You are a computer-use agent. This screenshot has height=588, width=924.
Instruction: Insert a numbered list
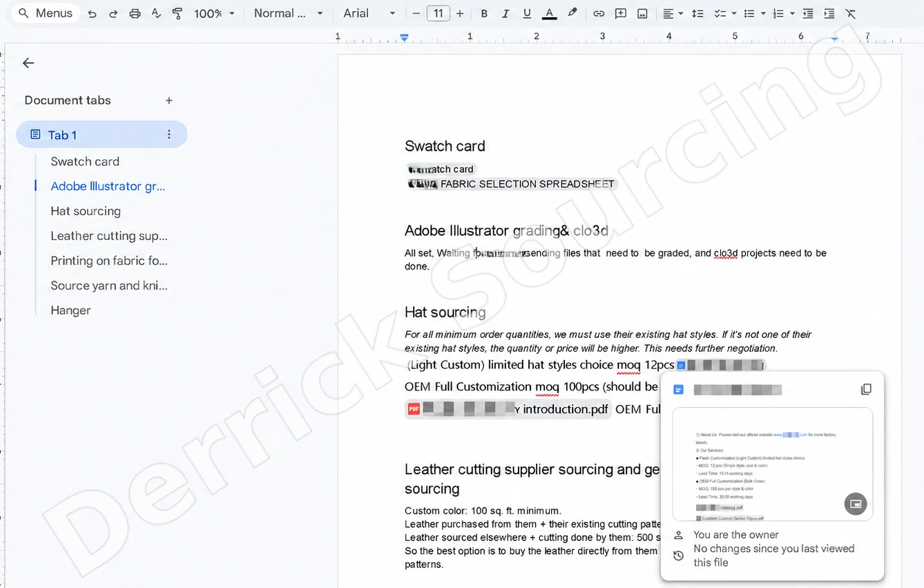pyautogui.click(x=778, y=14)
